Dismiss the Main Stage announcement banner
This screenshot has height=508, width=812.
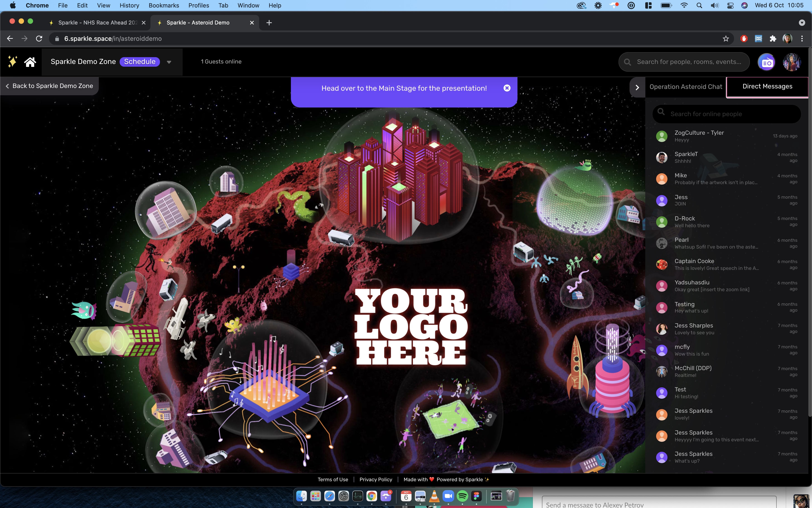point(507,88)
